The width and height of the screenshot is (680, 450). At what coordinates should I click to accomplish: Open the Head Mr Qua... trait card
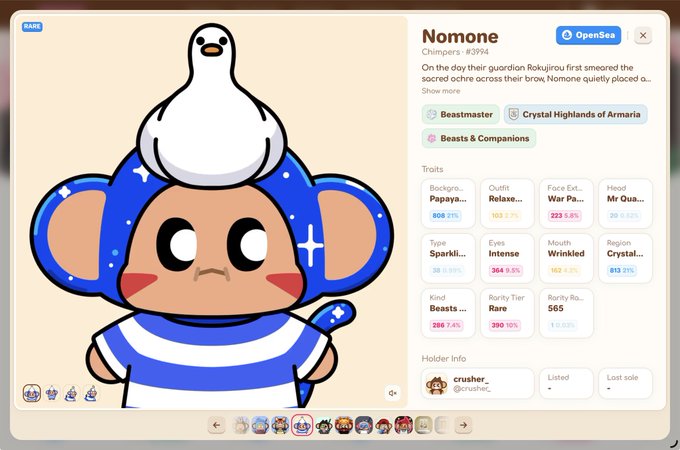click(625, 203)
